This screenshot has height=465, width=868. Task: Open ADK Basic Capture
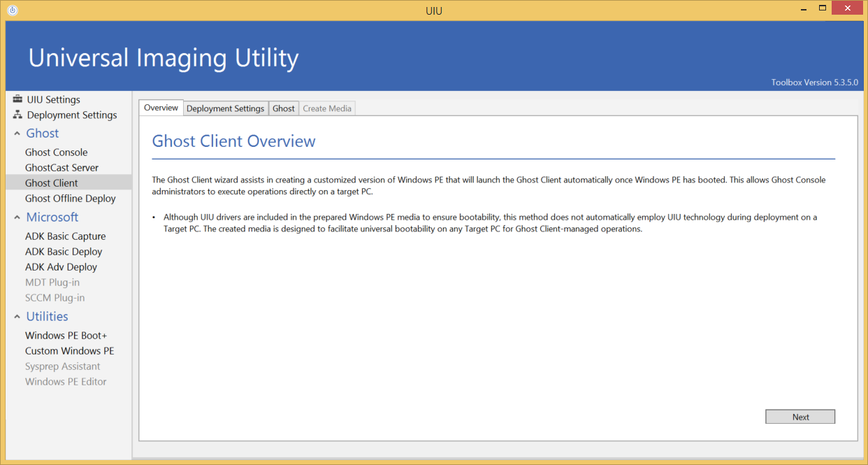tap(66, 236)
